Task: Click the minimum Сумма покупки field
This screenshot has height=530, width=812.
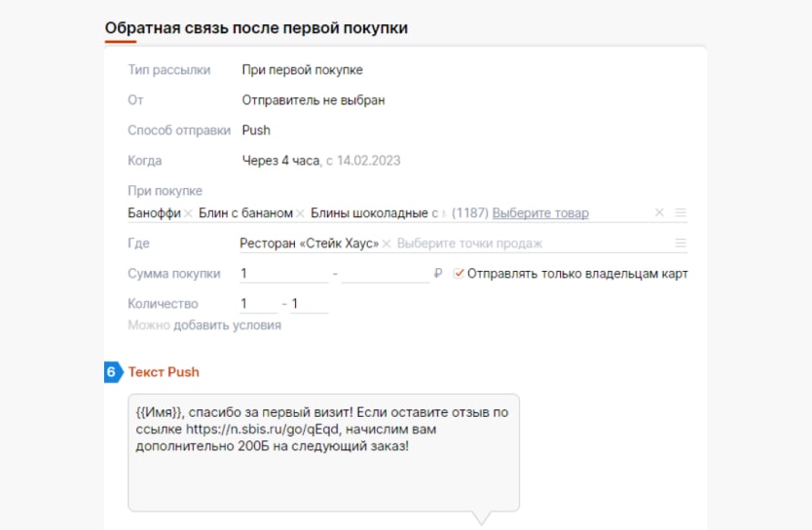Action: click(282, 274)
